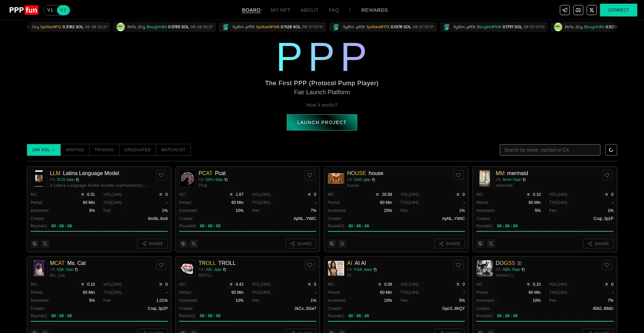Open the MY NFT page
Image resolution: width=644 pixels, height=333 pixels.
coord(280,10)
